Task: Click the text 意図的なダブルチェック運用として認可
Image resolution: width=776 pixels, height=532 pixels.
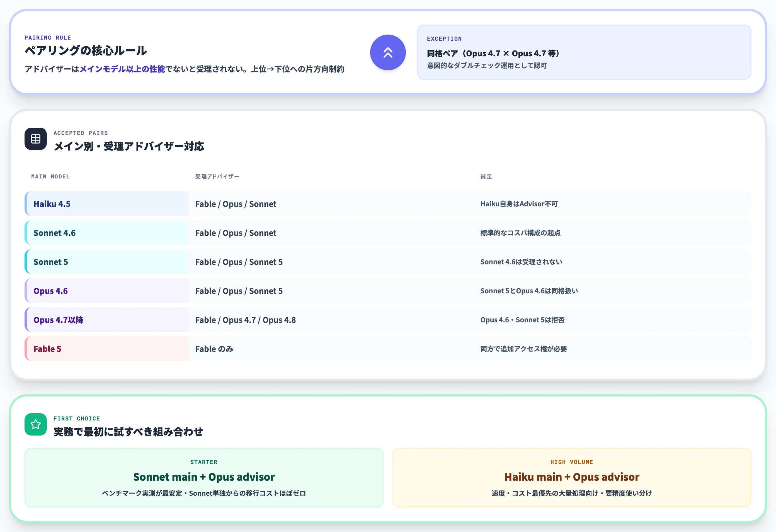Action: pyautogui.click(x=487, y=66)
